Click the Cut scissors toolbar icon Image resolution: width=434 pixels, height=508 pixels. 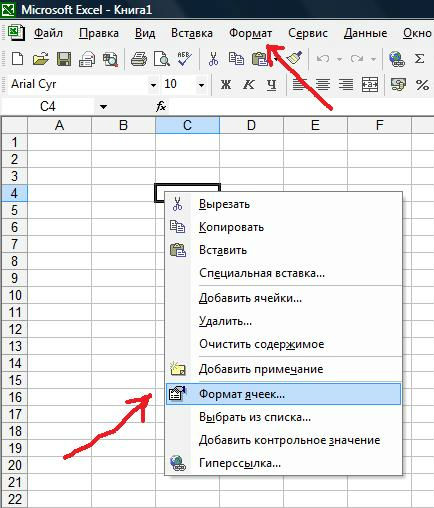[x=213, y=59]
